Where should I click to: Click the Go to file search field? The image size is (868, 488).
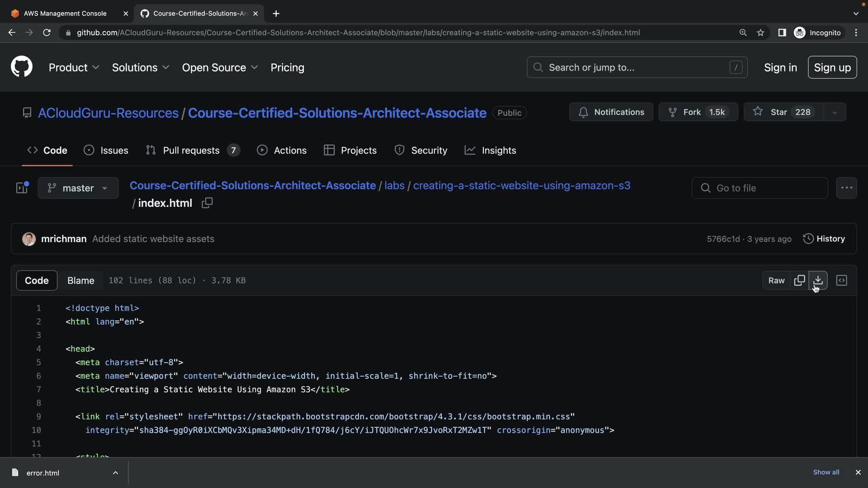coord(759,188)
